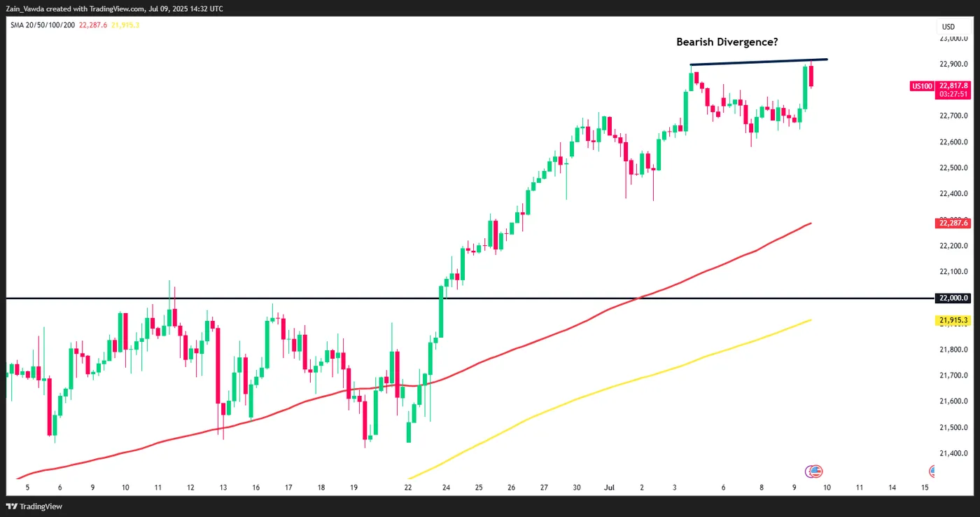The height and width of the screenshot is (517, 980).
Task: Click the 22,817.8 current price label
Action: click(953, 85)
